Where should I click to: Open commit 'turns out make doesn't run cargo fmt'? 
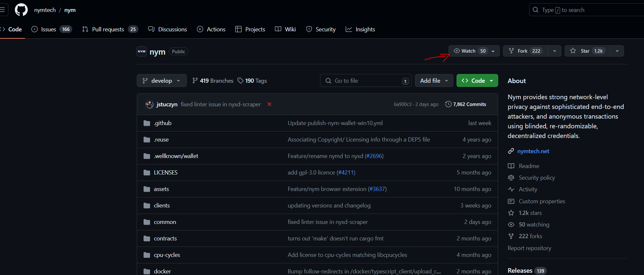tap(336, 238)
